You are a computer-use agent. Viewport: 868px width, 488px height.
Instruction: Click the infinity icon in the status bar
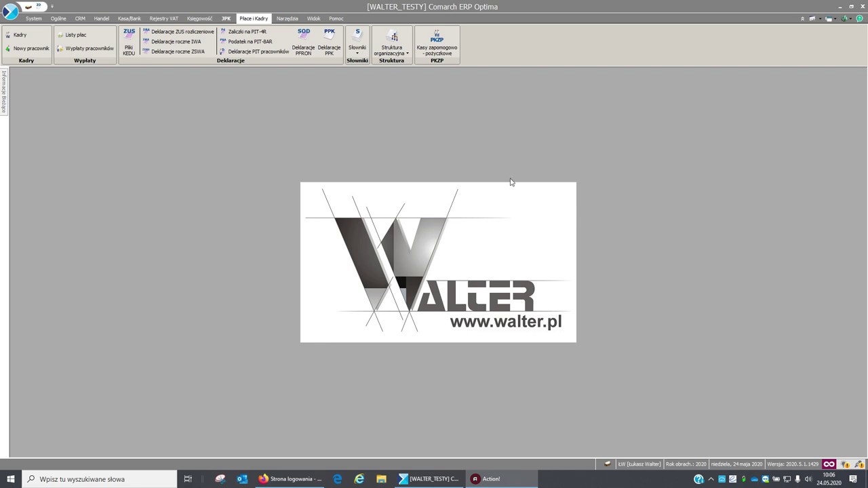coord(829,464)
